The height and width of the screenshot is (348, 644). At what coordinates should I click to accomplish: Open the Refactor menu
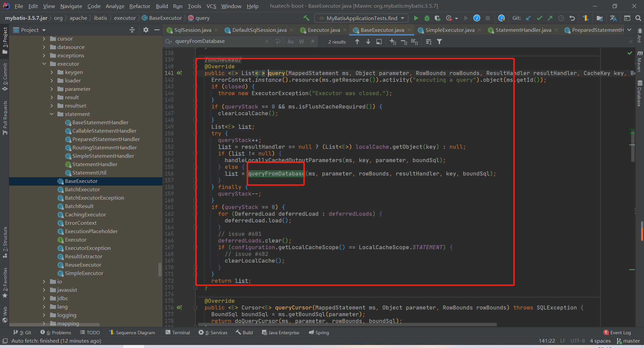pos(140,6)
